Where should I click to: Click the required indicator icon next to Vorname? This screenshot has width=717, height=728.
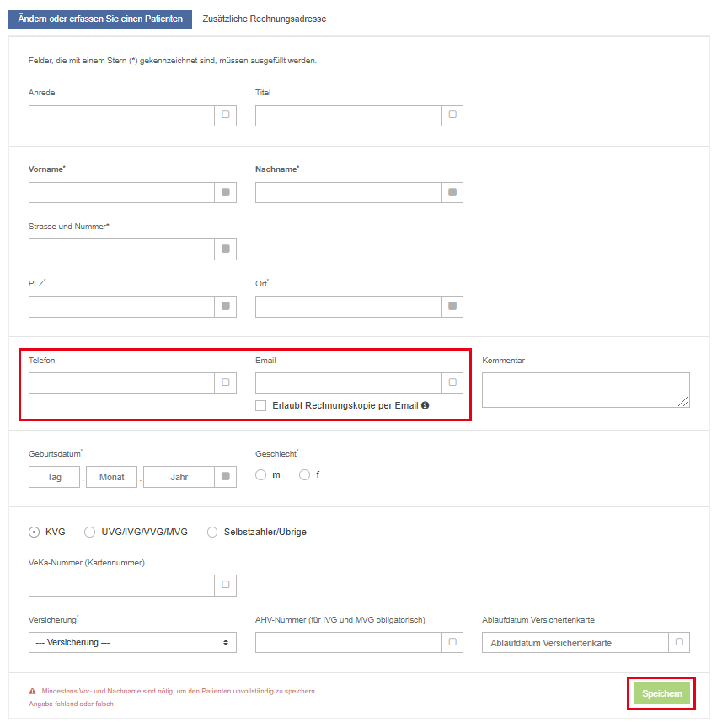point(226,192)
